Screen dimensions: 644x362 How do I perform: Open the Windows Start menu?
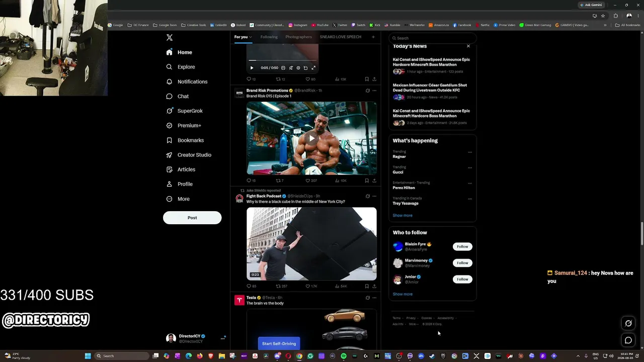(x=88, y=356)
